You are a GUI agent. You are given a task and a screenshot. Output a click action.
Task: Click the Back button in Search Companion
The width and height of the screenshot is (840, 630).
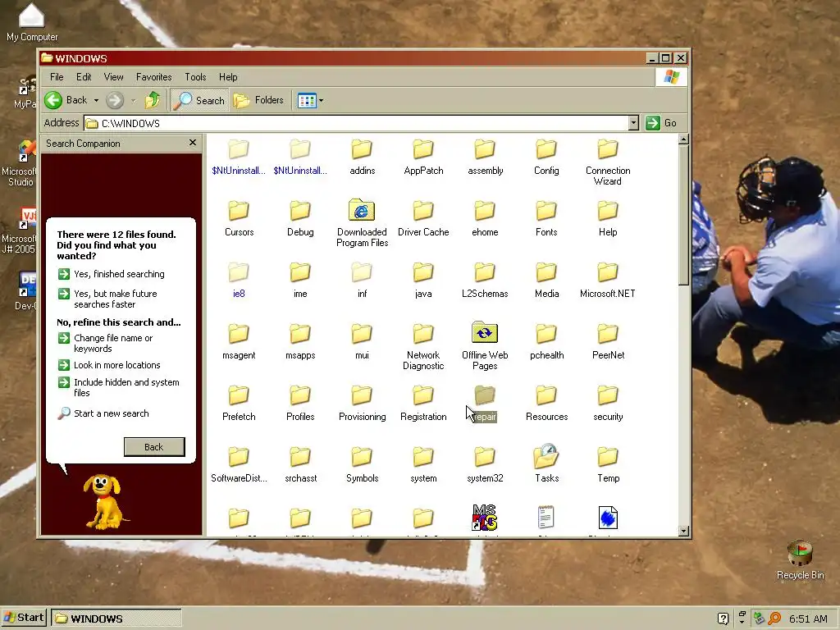click(154, 447)
